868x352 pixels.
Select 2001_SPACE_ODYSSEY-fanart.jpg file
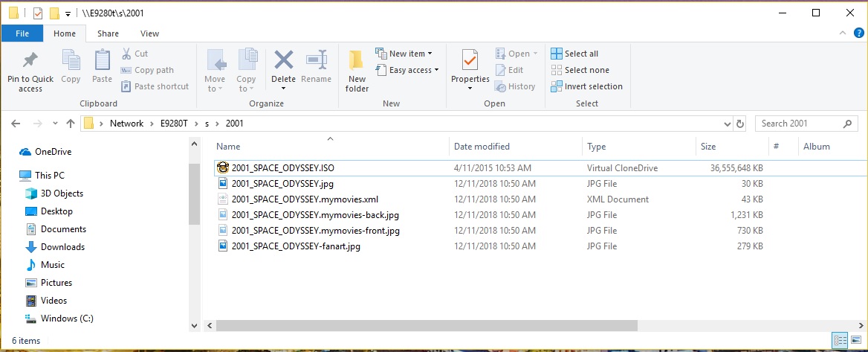[x=289, y=246]
